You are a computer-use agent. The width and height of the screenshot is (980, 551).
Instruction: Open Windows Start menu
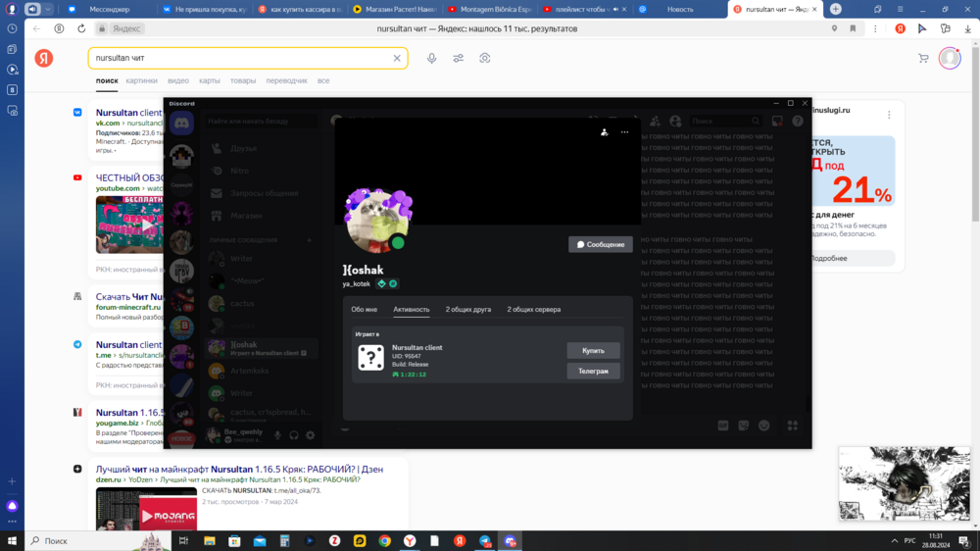pyautogui.click(x=12, y=541)
